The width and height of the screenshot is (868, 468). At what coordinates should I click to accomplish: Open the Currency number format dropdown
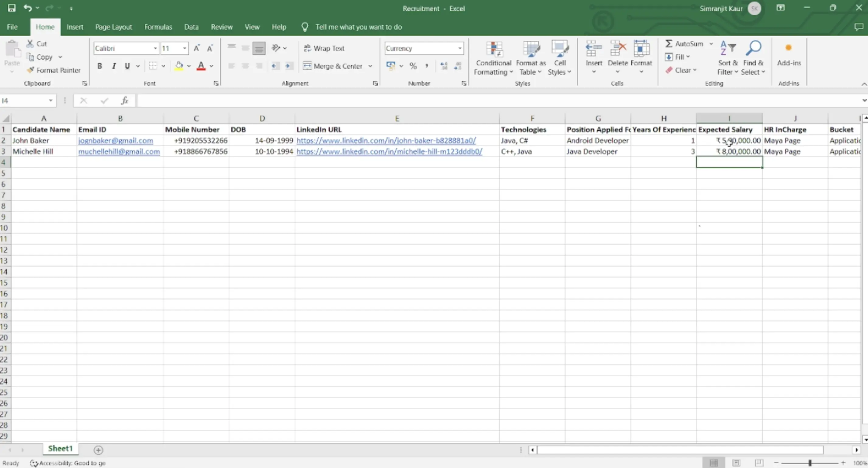pos(460,48)
